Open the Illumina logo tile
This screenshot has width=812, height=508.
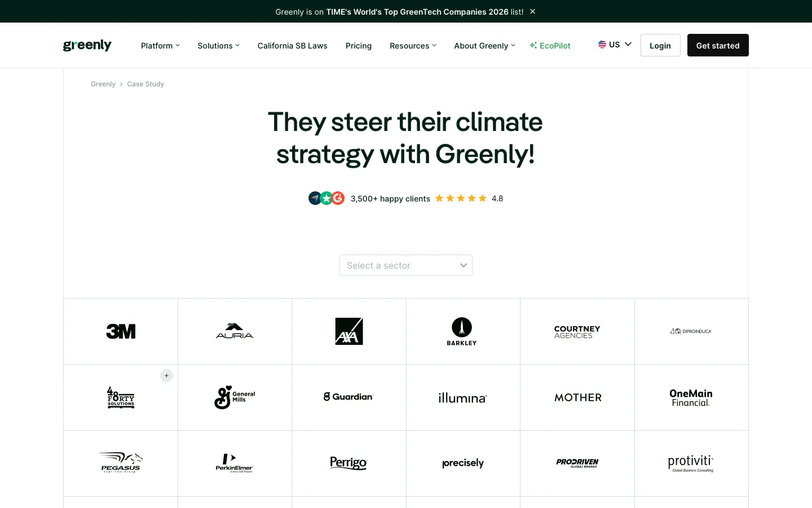[463, 397]
